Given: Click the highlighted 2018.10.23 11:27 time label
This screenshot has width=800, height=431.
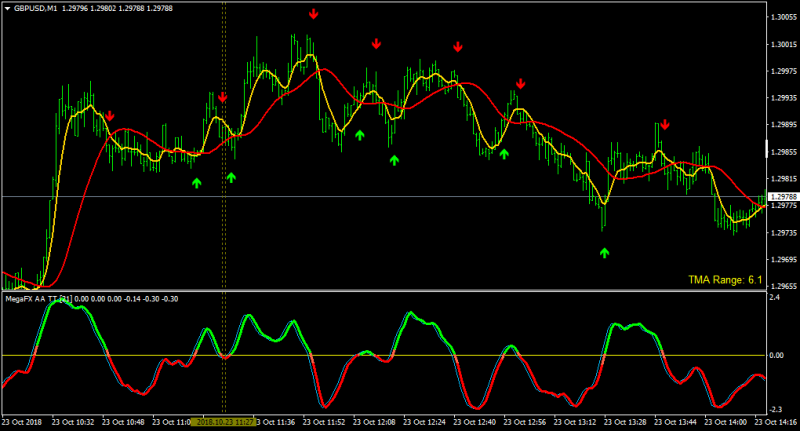Looking at the screenshot, I should point(223,422).
